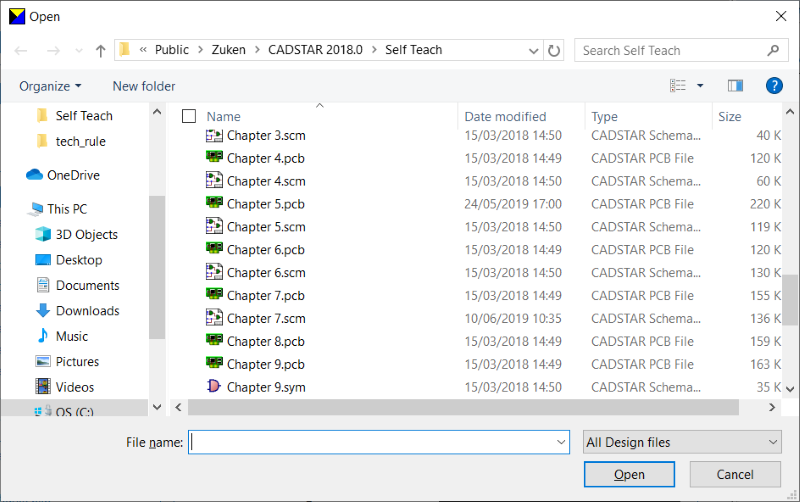Click the Chapter 5.scm schematic icon
Viewport: 800px width, 502px height.
(x=214, y=225)
